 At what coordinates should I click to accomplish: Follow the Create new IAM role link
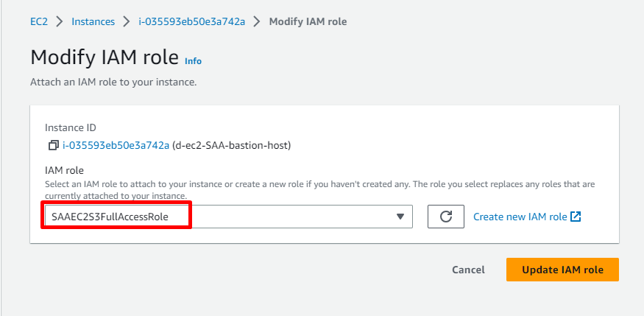(520, 217)
